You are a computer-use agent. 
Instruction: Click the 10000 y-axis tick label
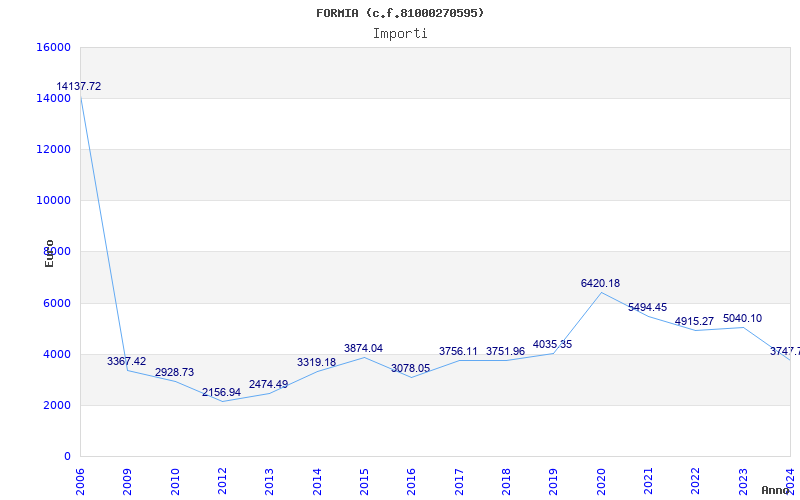click(x=54, y=201)
